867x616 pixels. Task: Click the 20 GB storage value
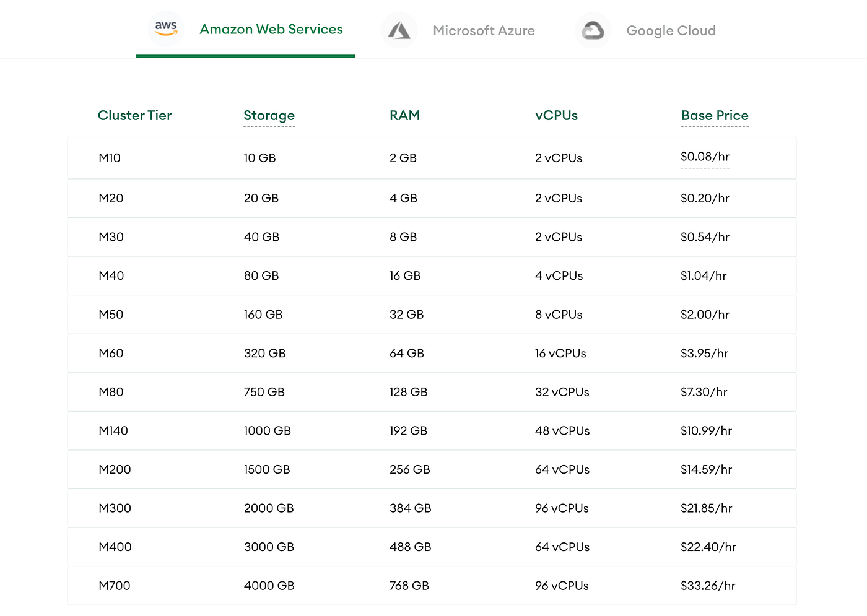[261, 198]
